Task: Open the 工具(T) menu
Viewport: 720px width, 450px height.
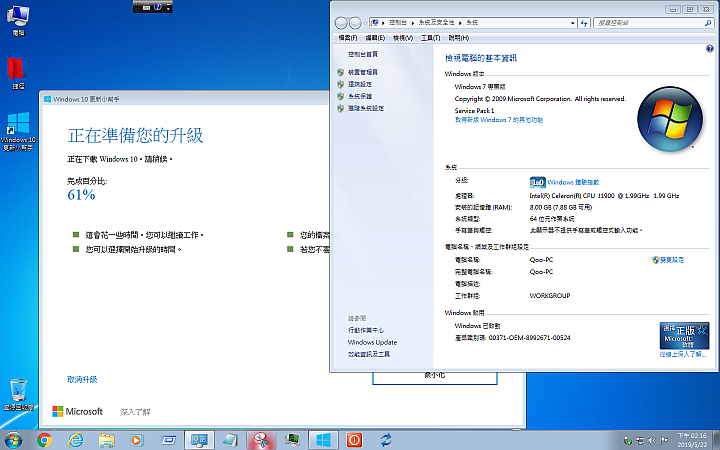Action: 430,38
